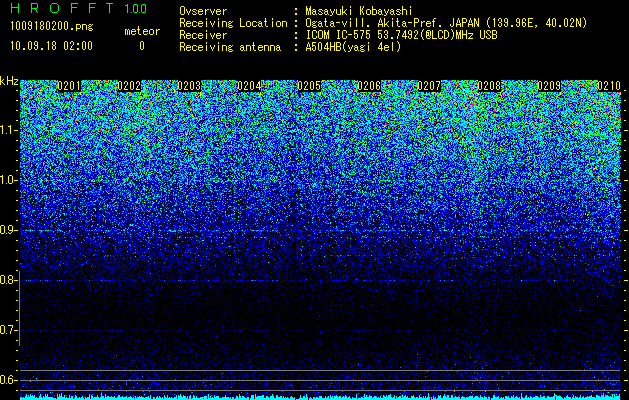Image resolution: width=629 pixels, height=400 pixels.
Task: Click the 0209 time marker
Action: pos(549,86)
